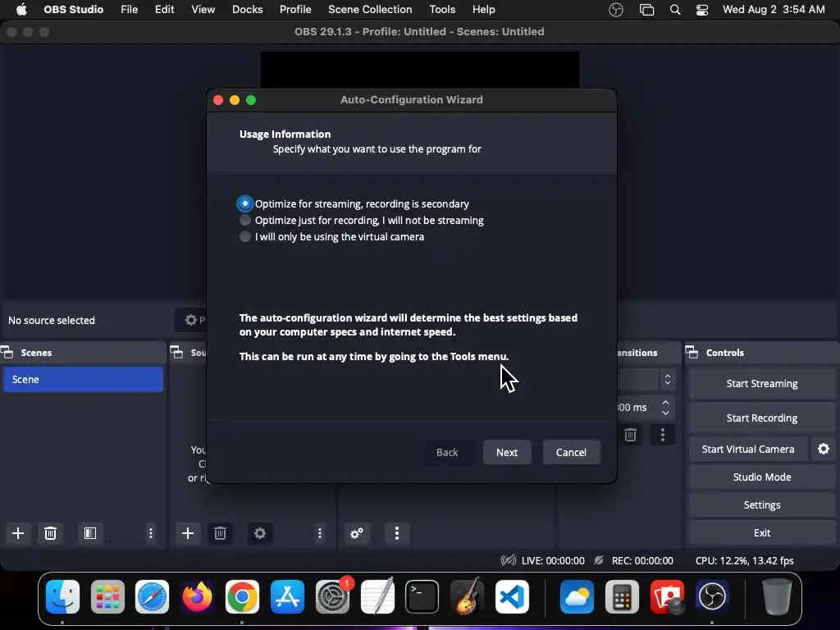Open the File menu
This screenshot has height=630, width=840.
[x=129, y=10]
